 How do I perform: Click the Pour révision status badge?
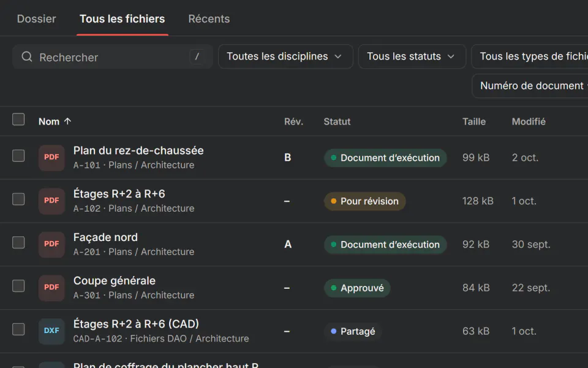point(364,201)
